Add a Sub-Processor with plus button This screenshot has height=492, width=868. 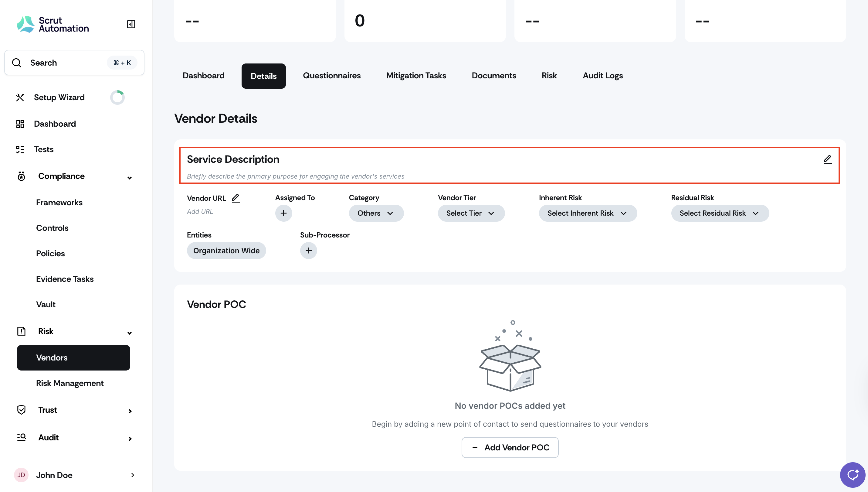[308, 251]
